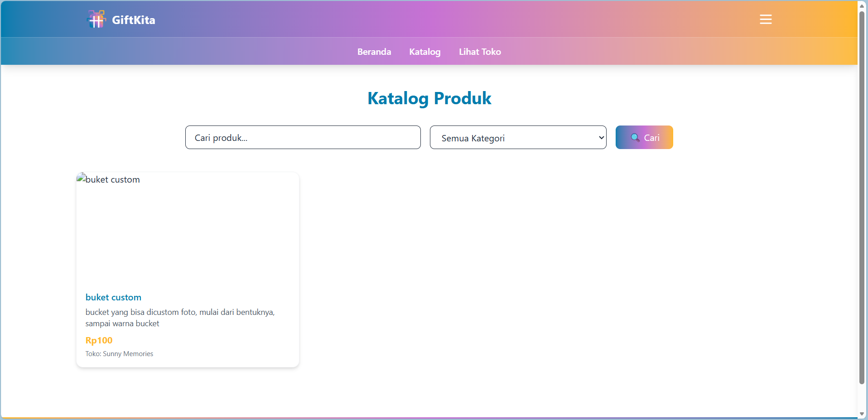Click the vertical scrollbar thumb
The image size is (868, 420).
click(862, 195)
